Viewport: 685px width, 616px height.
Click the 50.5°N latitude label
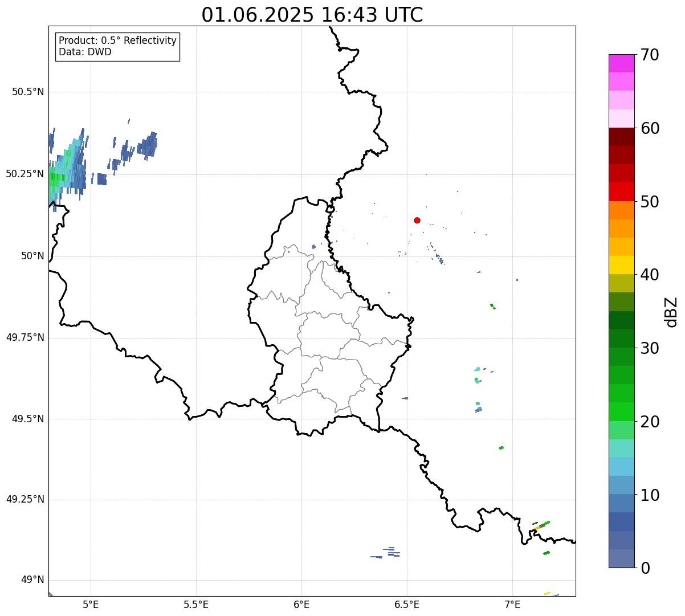[27, 92]
